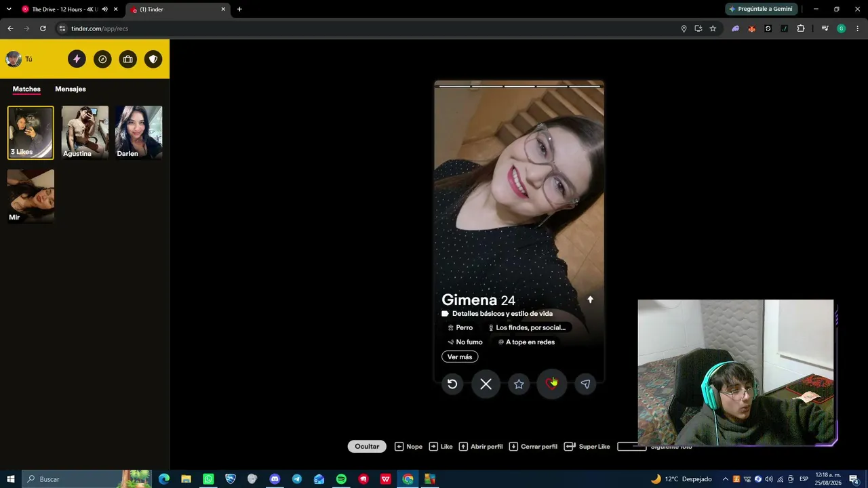Reject Gimena with the Nope X button
The height and width of the screenshot is (488, 868).
tap(486, 384)
